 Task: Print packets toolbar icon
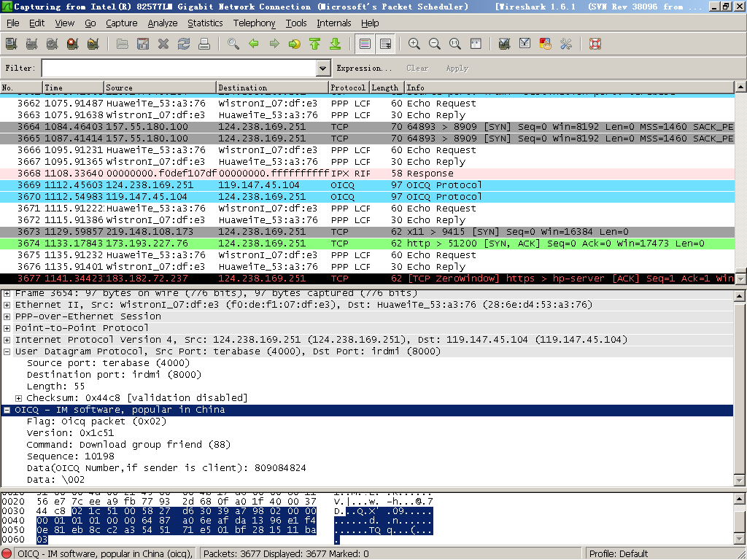pyautogui.click(x=204, y=44)
